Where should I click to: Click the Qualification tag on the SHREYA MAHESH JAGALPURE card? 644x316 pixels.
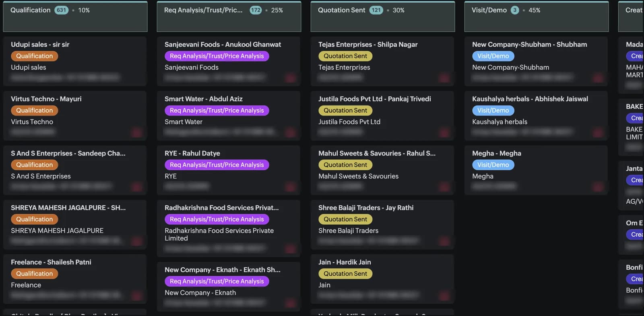click(35, 219)
